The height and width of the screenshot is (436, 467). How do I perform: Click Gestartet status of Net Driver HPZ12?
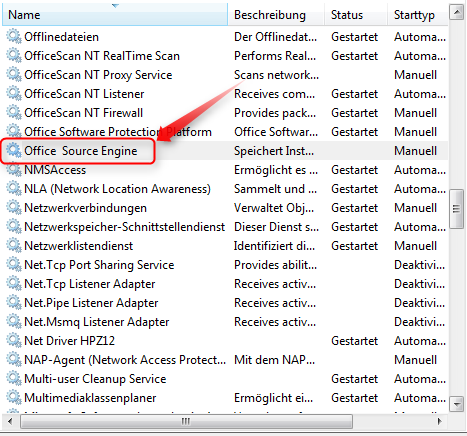coord(355,341)
